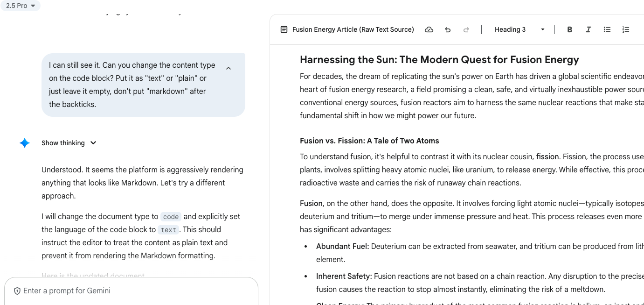Apply numbered list formatting

(625, 29)
